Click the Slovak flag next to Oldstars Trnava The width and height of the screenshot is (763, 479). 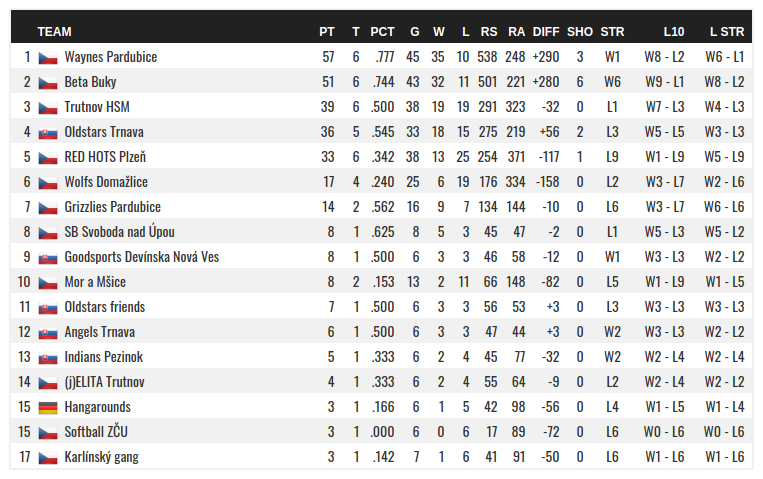[48, 133]
